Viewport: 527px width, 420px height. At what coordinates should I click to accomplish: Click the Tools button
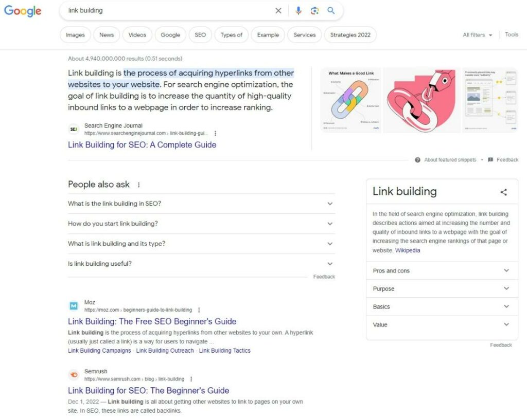pyautogui.click(x=512, y=34)
